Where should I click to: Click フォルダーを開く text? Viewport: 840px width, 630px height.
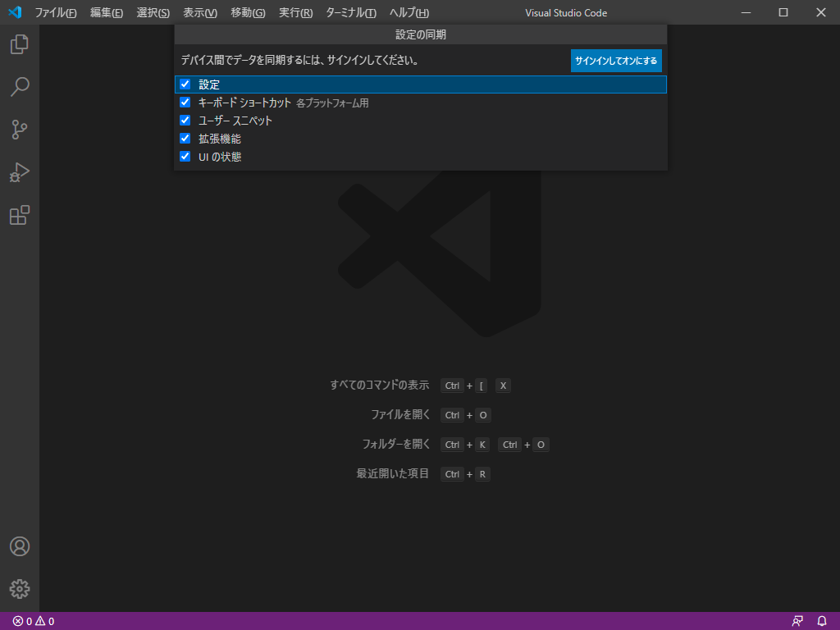point(396,444)
